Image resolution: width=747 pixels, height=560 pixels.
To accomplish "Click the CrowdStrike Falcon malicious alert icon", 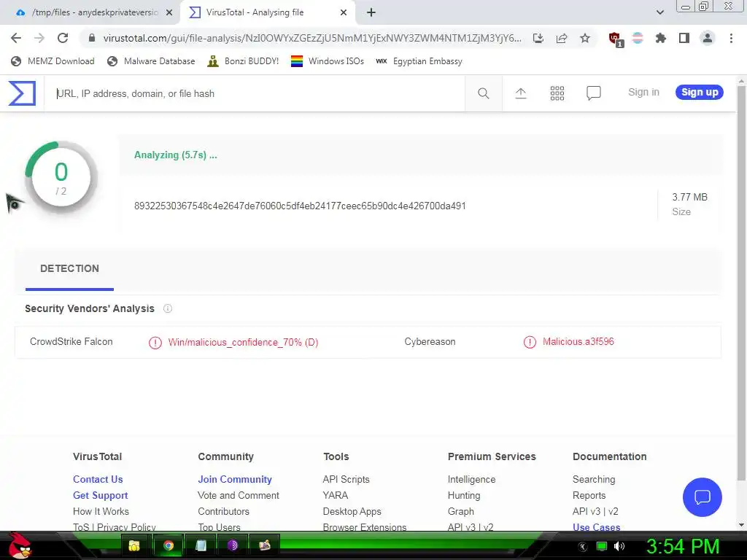I will coord(155,343).
